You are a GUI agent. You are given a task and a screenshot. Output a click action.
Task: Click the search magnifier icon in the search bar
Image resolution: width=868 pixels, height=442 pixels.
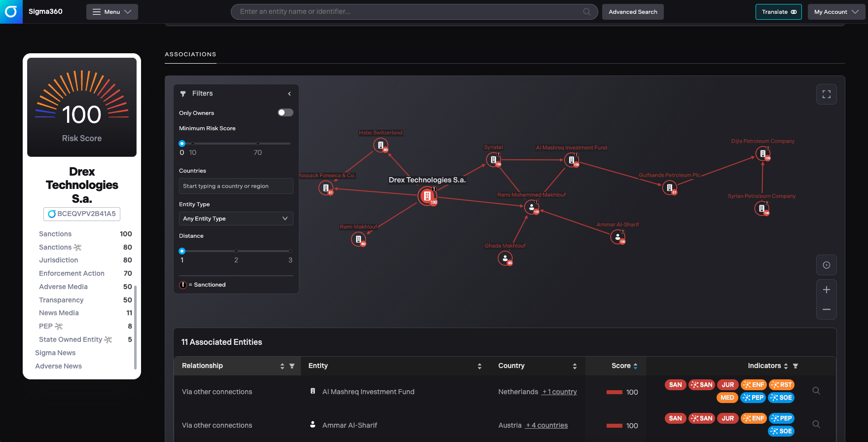pos(587,12)
